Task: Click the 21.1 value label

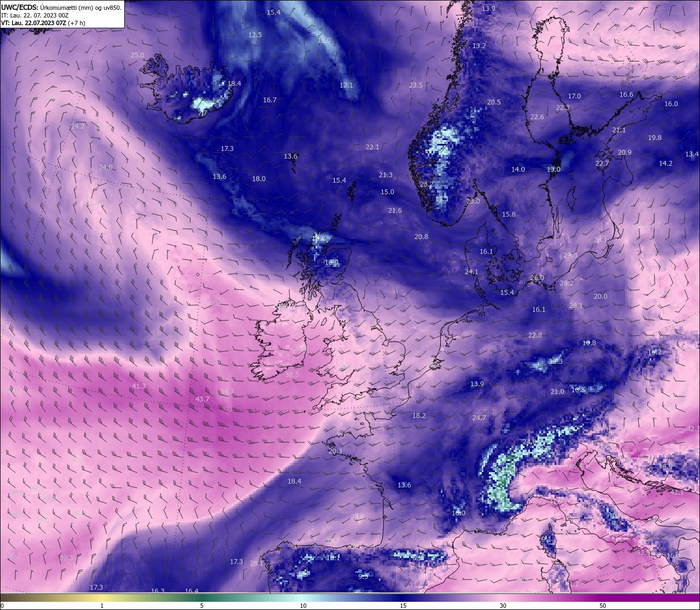Action: point(619,130)
